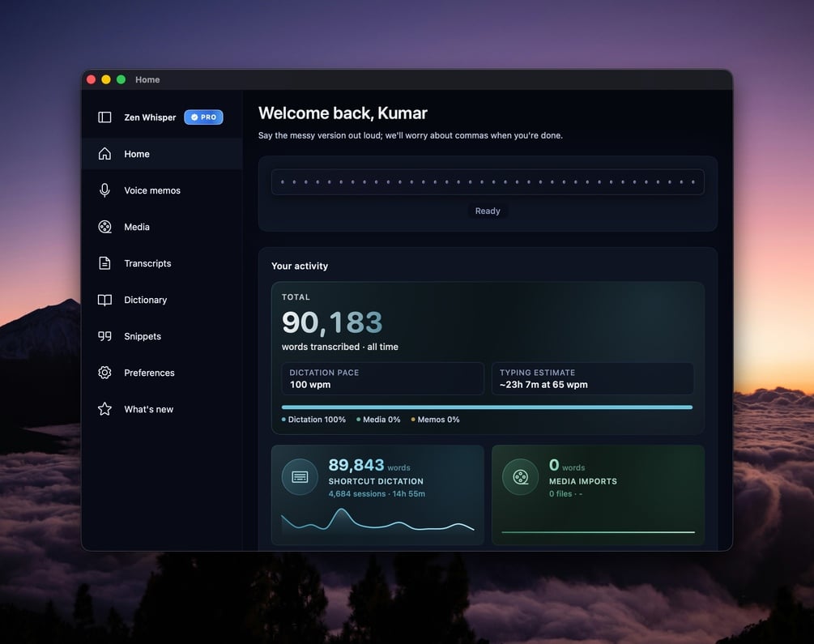Viewport: 814px width, 644px height.
Task: Click the SHORTCUT DICTATION card title
Action: coord(376,481)
